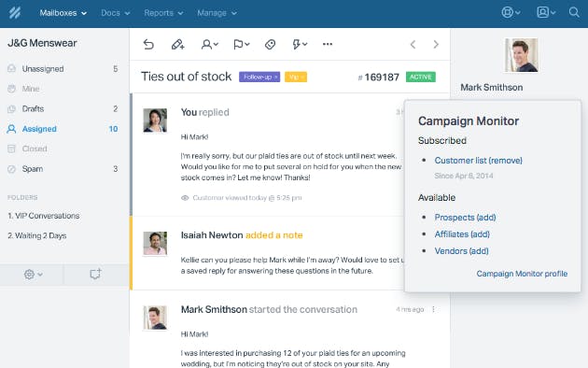588x368 pixels.
Task: Open the Reports menu
Action: coord(163,13)
